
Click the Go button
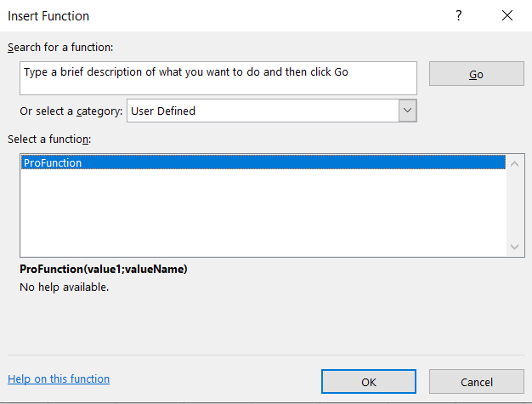[477, 74]
